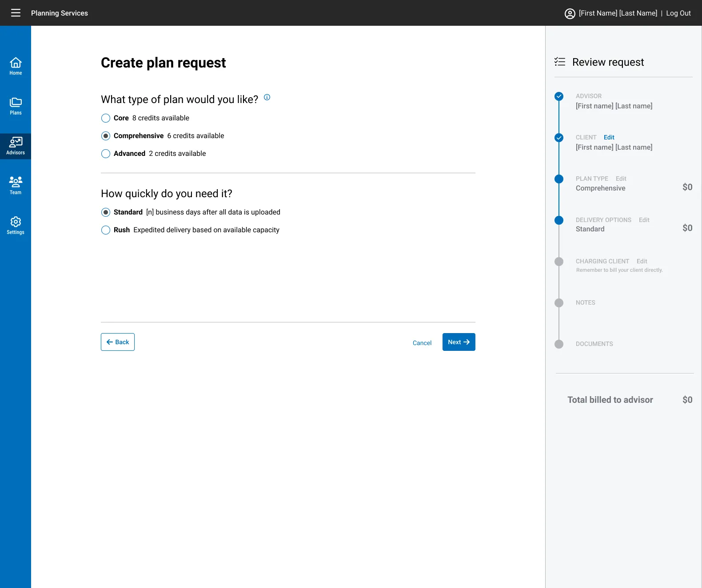This screenshot has width=702, height=588.
Task: Click 'Expedited delivery based on available capacity'
Action: point(207,230)
